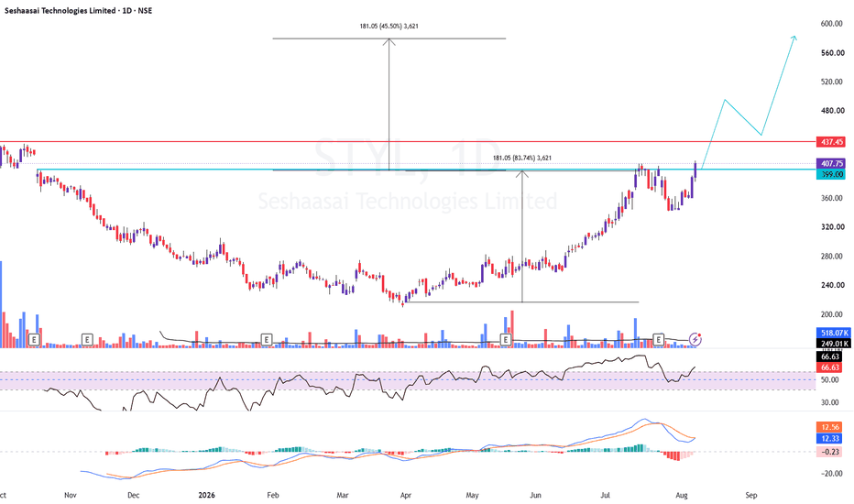Image resolution: width=854 pixels, height=504 pixels.
Task: Click the 240.00 price axis label
Action: tap(832, 286)
